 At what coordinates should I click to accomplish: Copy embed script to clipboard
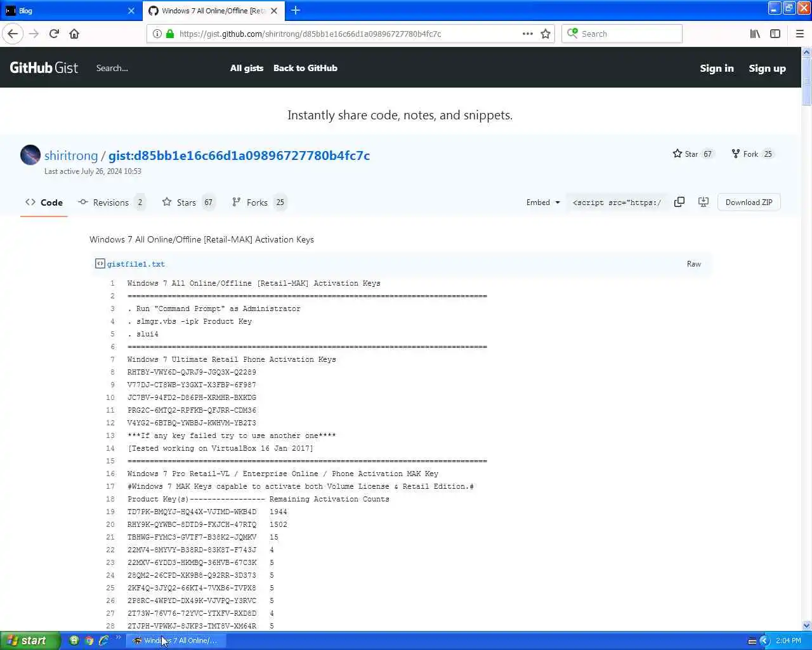(679, 202)
